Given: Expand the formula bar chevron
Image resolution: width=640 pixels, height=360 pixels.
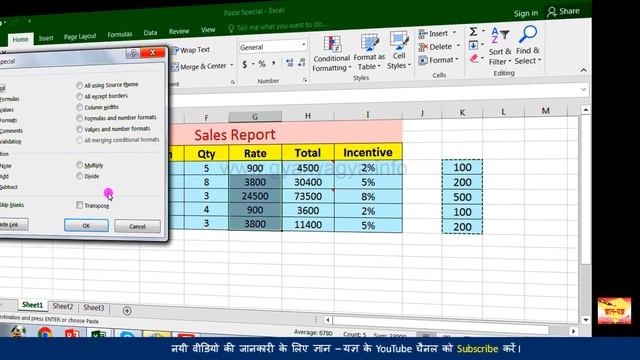Looking at the screenshot, I should click(x=584, y=89).
